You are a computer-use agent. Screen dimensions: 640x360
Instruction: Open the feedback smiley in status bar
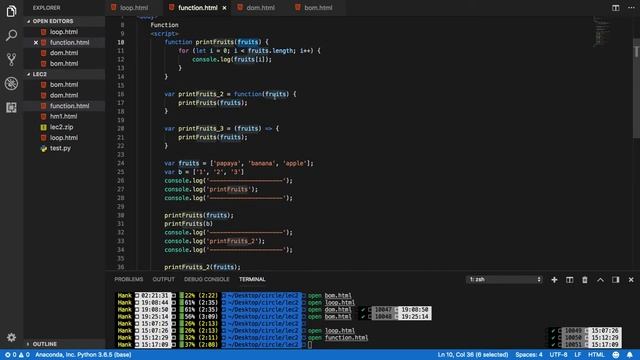coord(616,355)
